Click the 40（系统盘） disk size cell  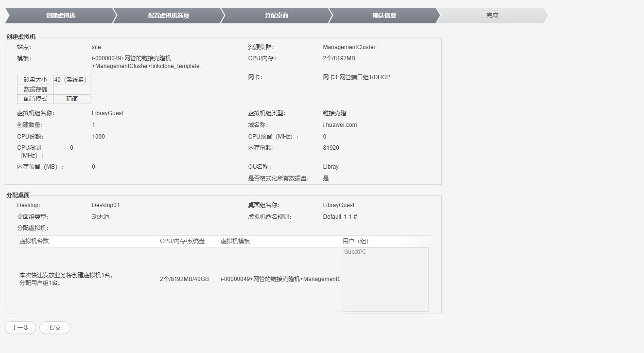[71, 80]
